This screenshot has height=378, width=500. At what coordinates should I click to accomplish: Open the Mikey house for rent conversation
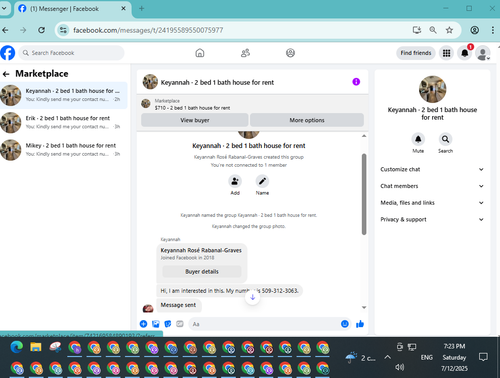(64, 150)
